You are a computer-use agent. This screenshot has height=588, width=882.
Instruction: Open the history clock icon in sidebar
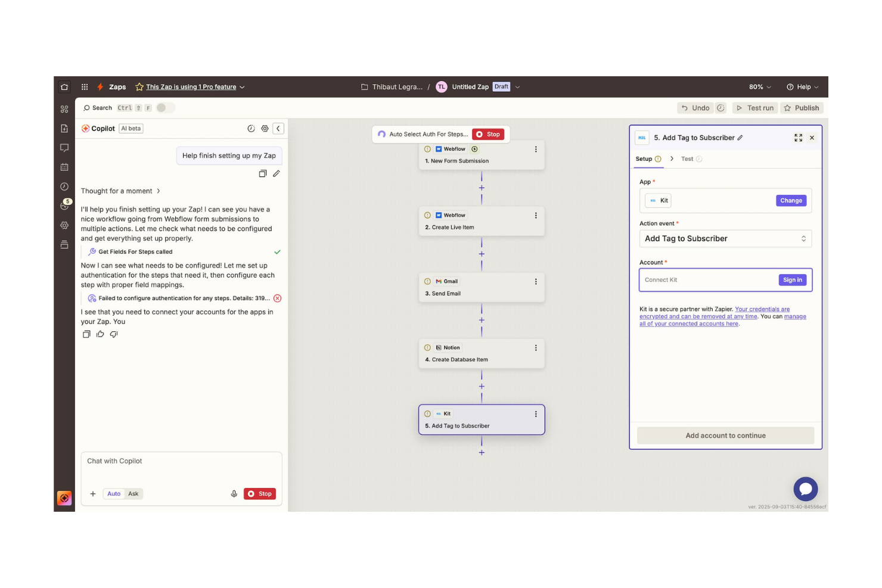pos(64,186)
